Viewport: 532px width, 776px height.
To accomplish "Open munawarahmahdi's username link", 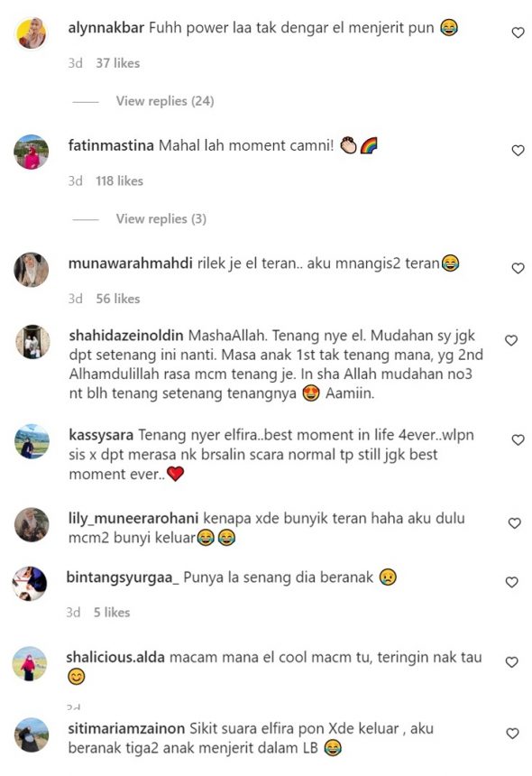I will [131, 263].
